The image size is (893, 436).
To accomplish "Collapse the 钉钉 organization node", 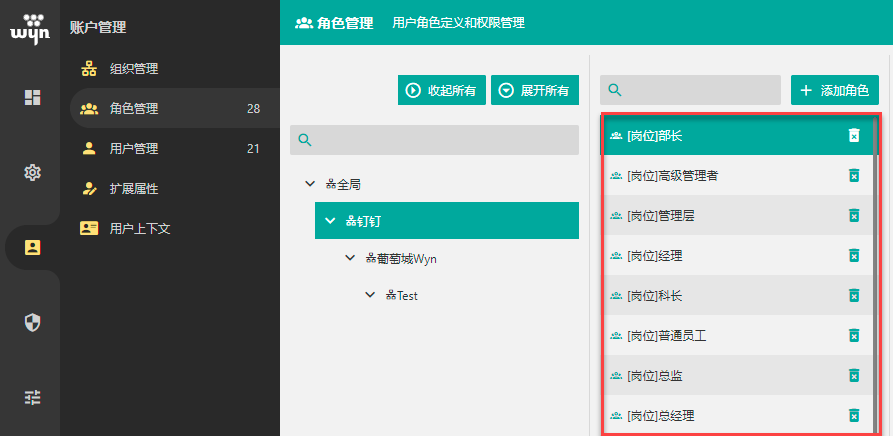I will pos(330,221).
